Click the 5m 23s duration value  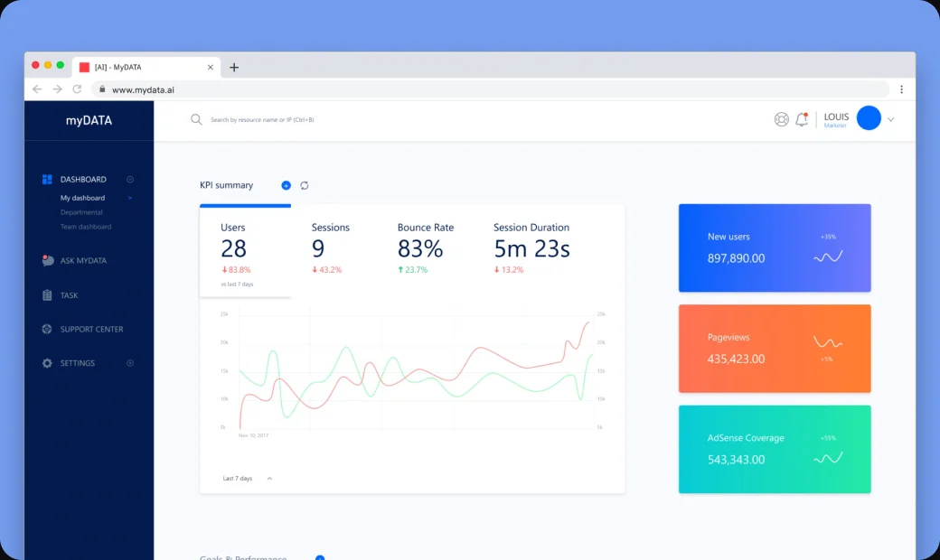(x=531, y=248)
